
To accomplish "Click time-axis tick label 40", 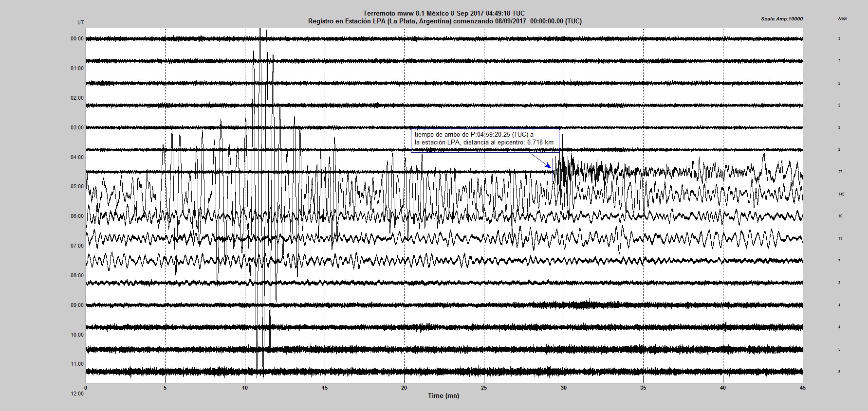I will [723, 388].
